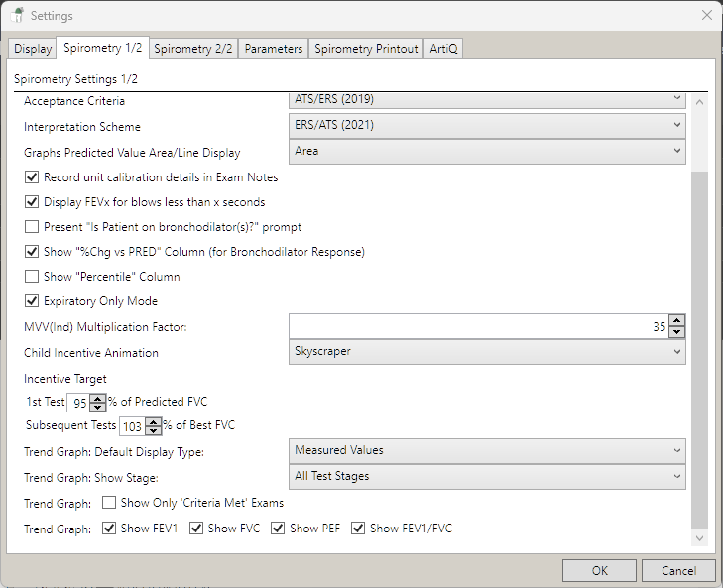Check Show Only 'Criteria Met' Exams
723x588 pixels.
click(x=109, y=503)
